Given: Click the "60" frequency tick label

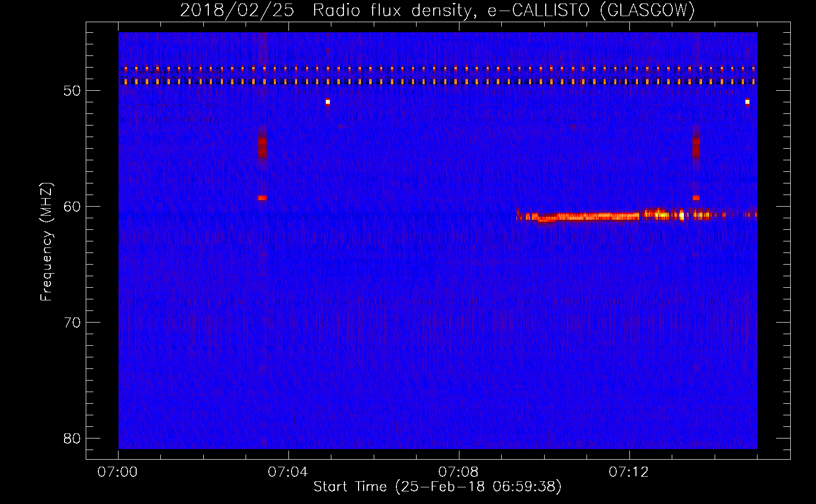Looking at the screenshot, I should [72, 207].
